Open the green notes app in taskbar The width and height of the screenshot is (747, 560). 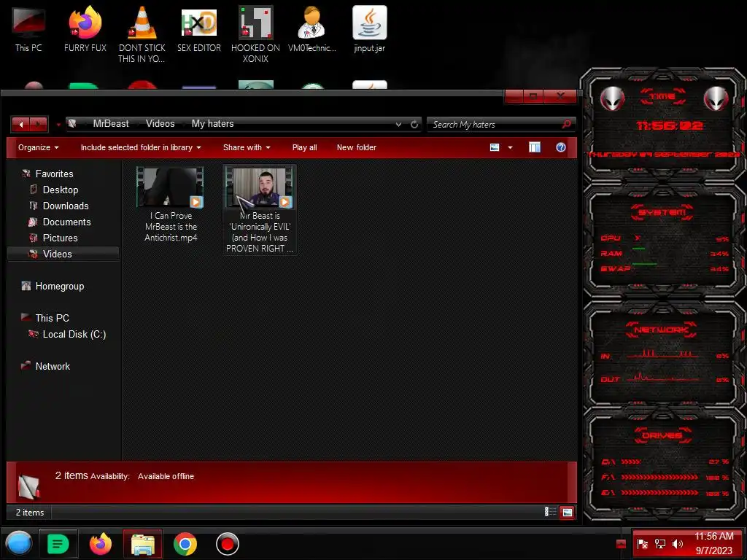[58, 543]
